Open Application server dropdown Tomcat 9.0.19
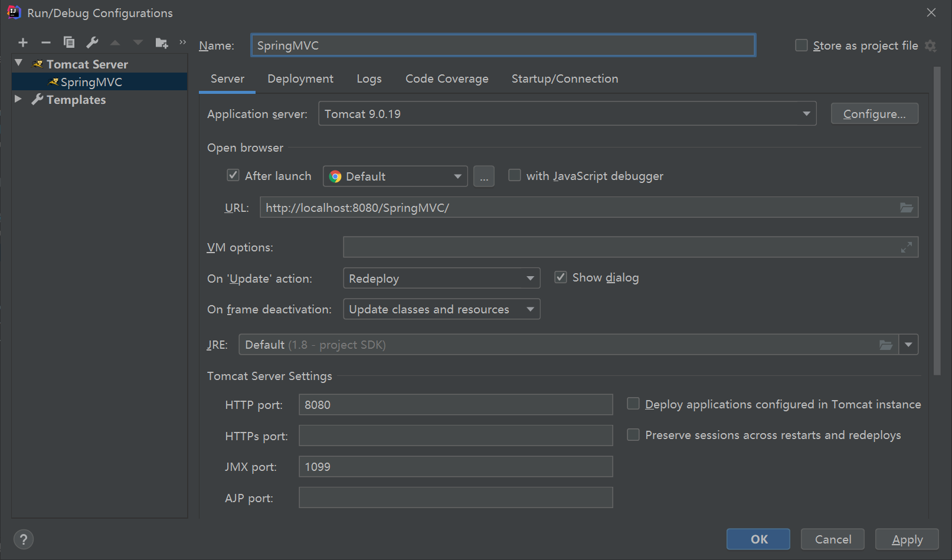Image resolution: width=952 pixels, height=560 pixels. click(x=567, y=113)
